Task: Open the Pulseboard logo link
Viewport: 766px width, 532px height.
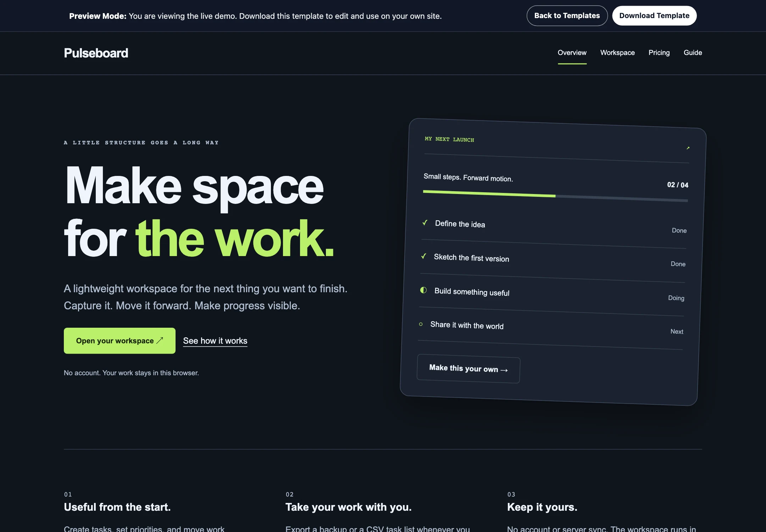Action: [x=96, y=53]
